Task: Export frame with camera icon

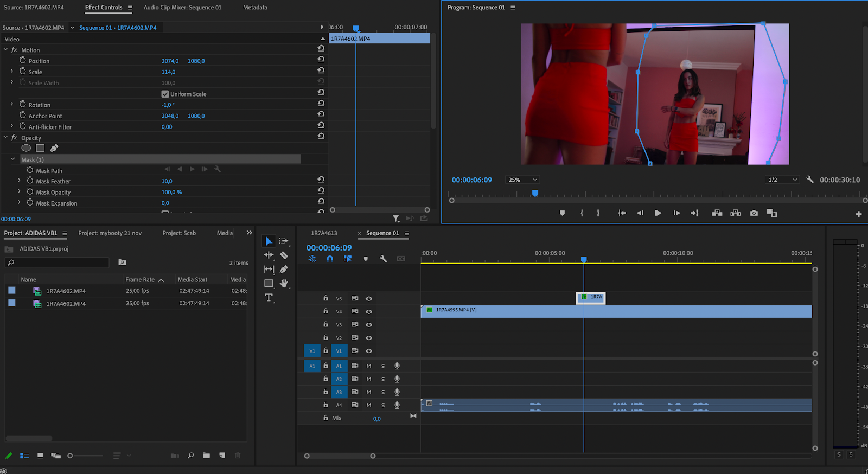Action: tap(754, 213)
